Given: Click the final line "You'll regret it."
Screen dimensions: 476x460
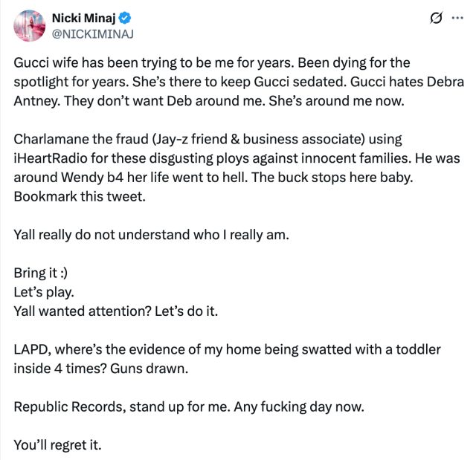Looking at the screenshot, I should pyautogui.click(x=57, y=445).
